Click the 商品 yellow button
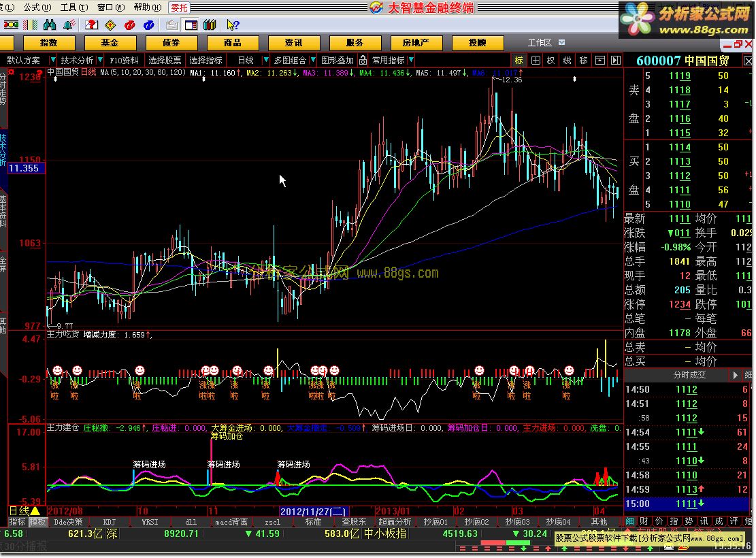756x558 pixels. click(233, 43)
